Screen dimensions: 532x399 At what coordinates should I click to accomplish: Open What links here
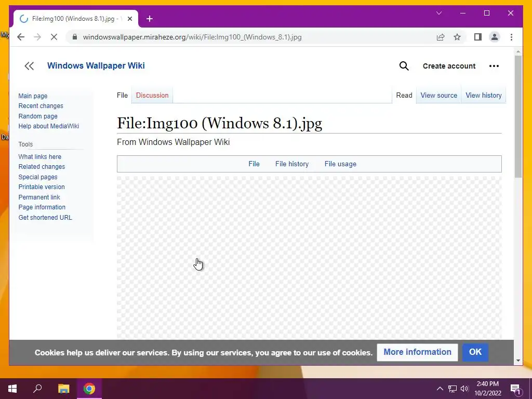pos(39,157)
